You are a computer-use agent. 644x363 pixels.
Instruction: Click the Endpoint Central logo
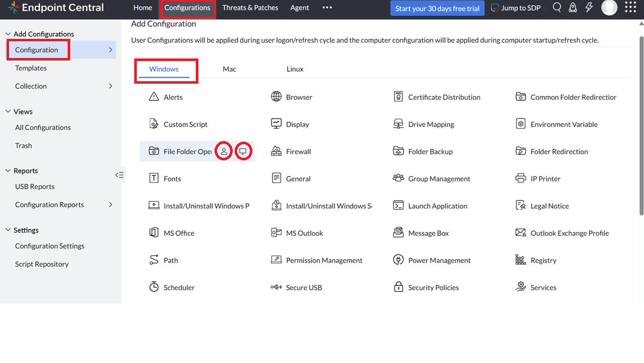(x=56, y=8)
